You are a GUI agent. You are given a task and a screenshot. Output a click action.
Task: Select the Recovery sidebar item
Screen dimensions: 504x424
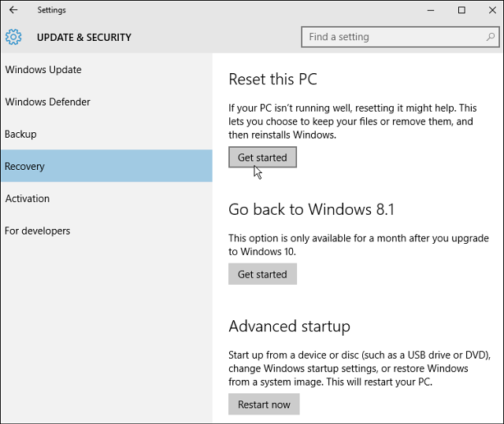(x=25, y=167)
